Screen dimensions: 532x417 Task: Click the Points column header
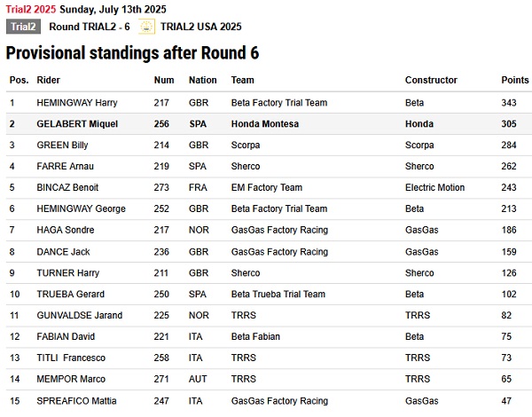click(514, 80)
